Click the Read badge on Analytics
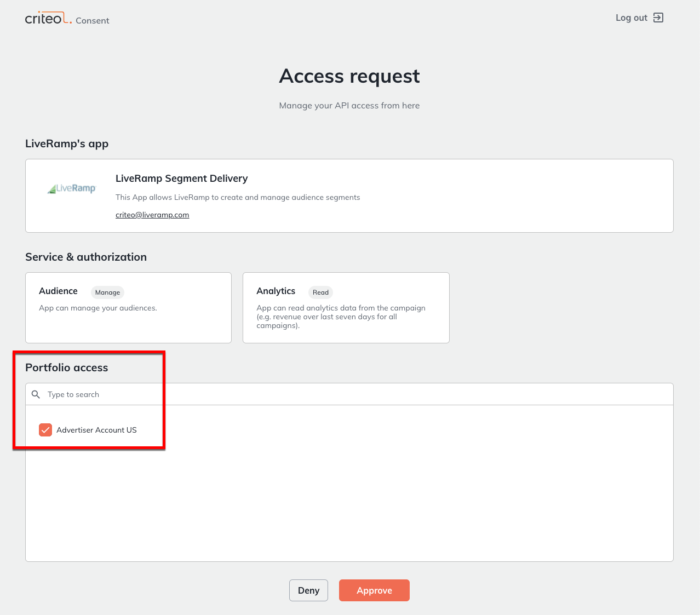 point(320,292)
